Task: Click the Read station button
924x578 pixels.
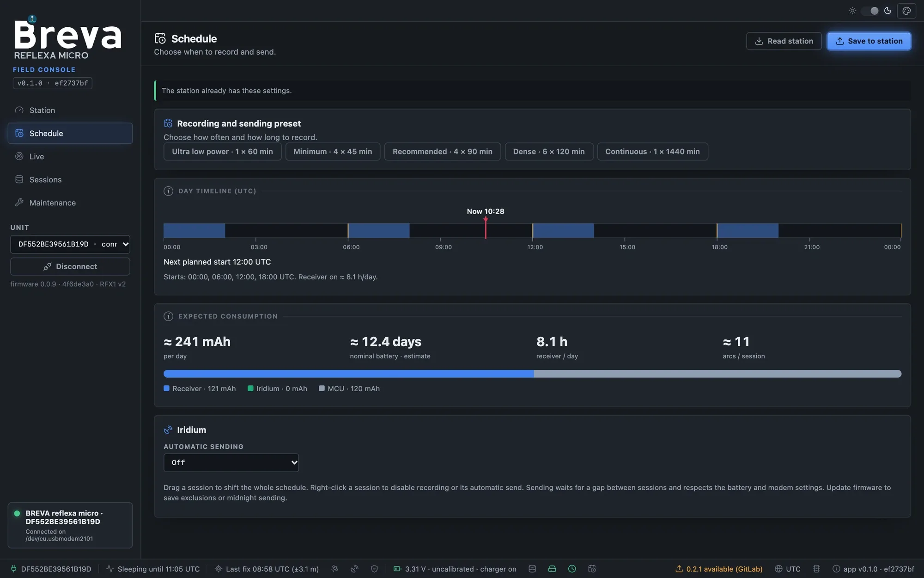Action: click(x=784, y=41)
